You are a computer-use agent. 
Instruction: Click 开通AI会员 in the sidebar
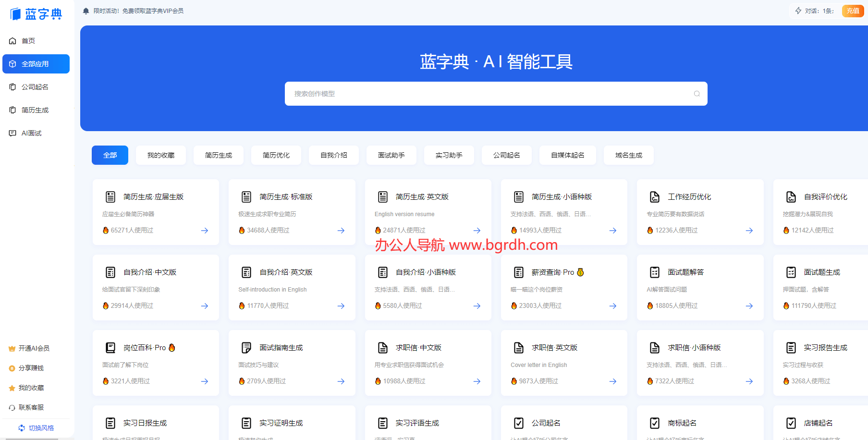pyautogui.click(x=33, y=348)
